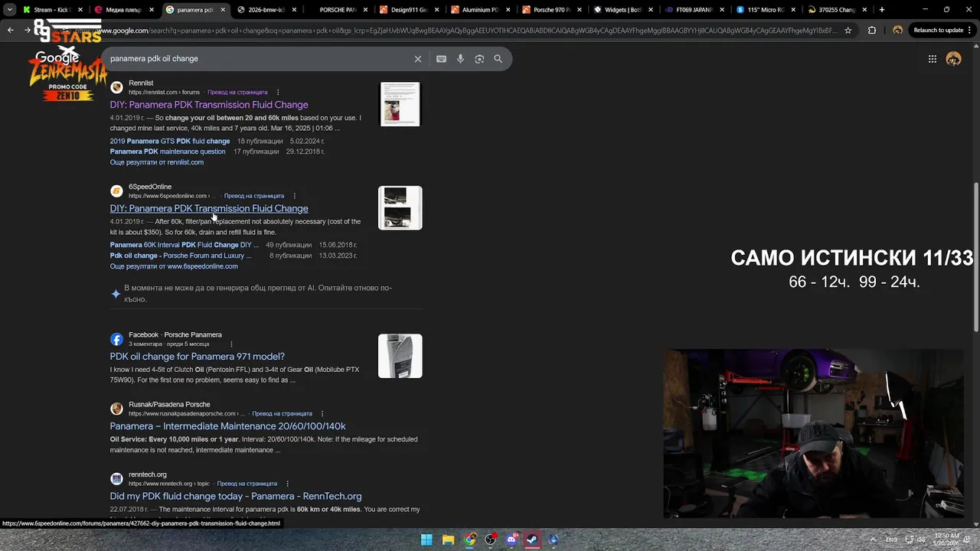This screenshot has height=551, width=980.
Task: Open more options for the Facebook result
Action: coord(231,344)
